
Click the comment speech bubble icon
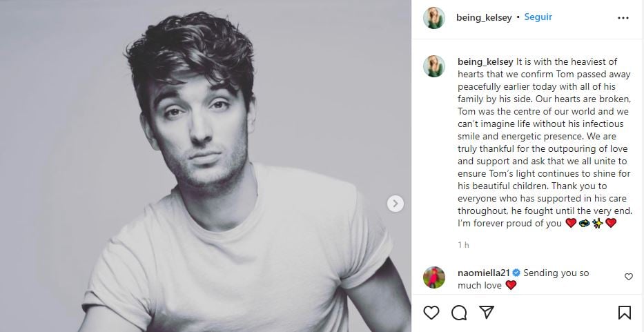(459, 313)
